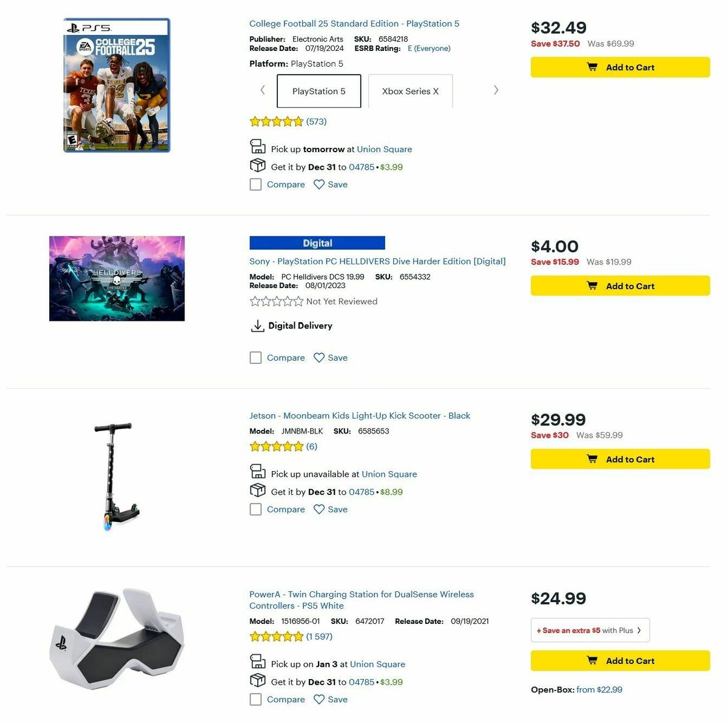Tick Compare on the PowerA Twin Charging Station
Image resolution: width=728 pixels, height=724 pixels.
[x=255, y=699]
